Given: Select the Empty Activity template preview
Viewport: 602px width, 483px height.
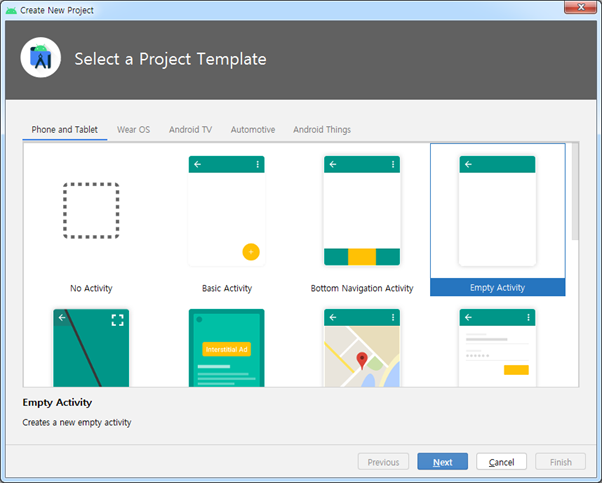Looking at the screenshot, I should click(x=497, y=211).
